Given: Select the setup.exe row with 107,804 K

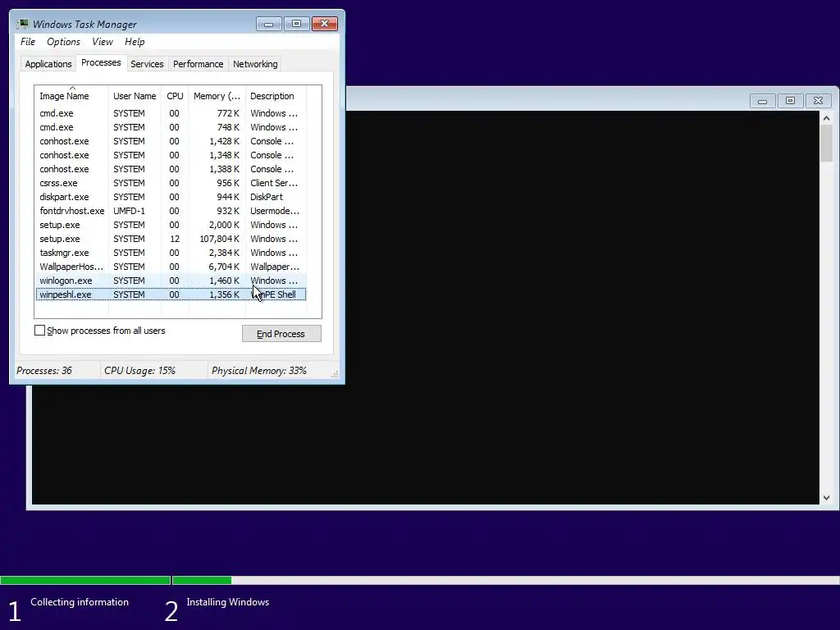Looking at the screenshot, I should 171,239.
